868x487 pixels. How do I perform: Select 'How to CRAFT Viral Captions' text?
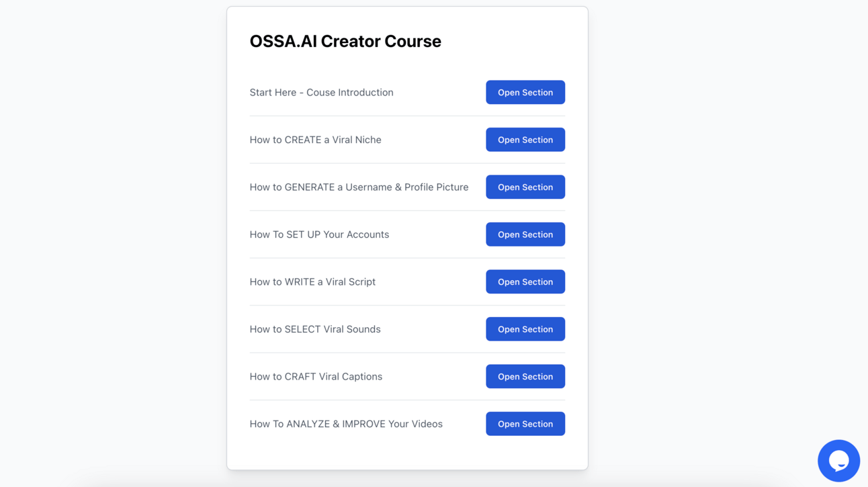click(316, 377)
